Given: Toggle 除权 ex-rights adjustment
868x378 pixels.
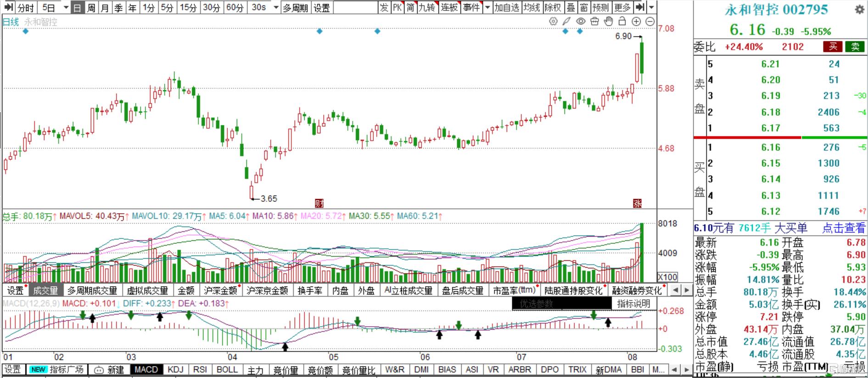Looking at the screenshot, I should [553, 8].
